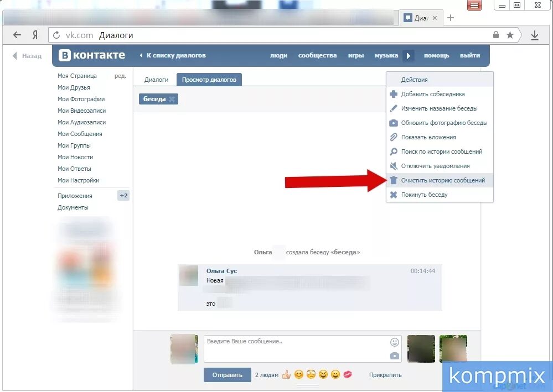Image resolution: width=553 pixels, height=392 pixels.
Task: Click the 2 людям participants text
Action: pyautogui.click(x=267, y=375)
